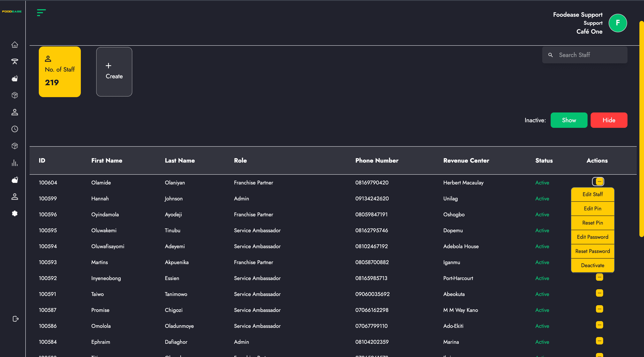Image resolution: width=644 pixels, height=357 pixels.
Task: Open the person icon just above settings gear
Action: pos(15,197)
